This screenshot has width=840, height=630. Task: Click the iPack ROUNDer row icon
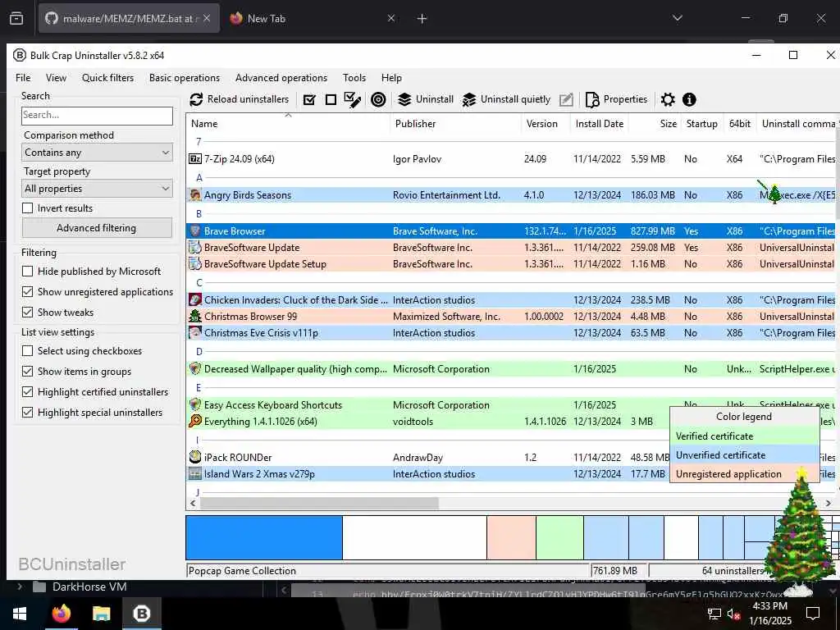tap(195, 458)
